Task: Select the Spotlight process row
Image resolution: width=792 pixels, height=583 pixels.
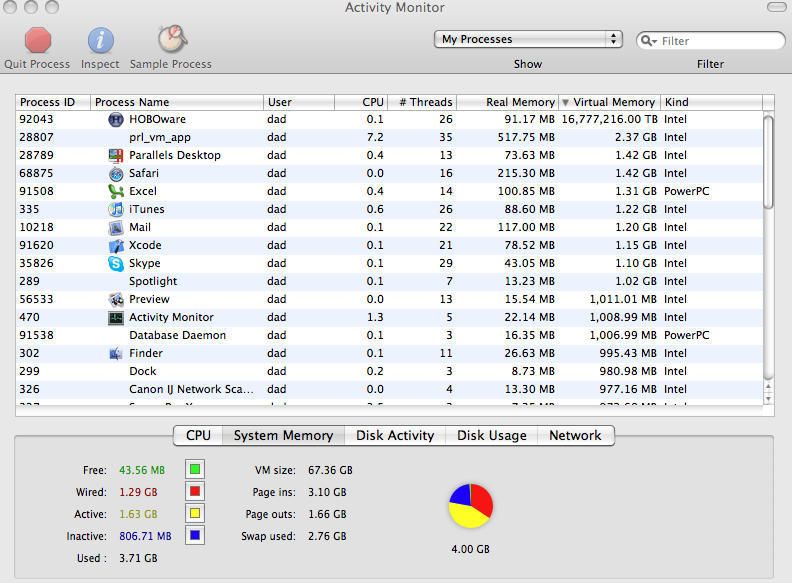Action: (x=389, y=281)
